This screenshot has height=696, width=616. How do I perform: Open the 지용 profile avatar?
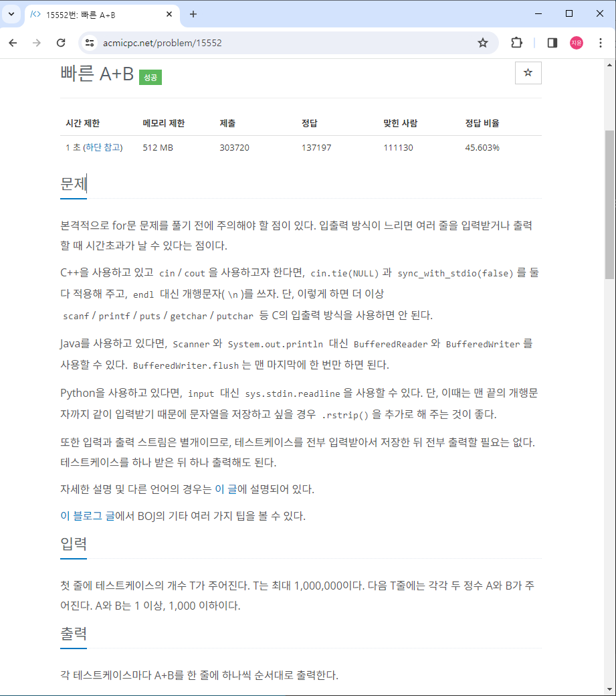576,42
